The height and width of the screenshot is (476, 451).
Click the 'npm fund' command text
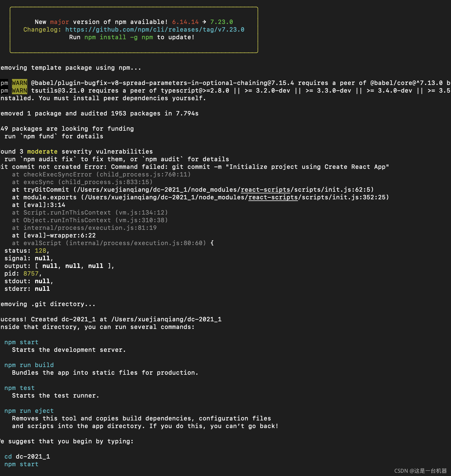pos(39,136)
